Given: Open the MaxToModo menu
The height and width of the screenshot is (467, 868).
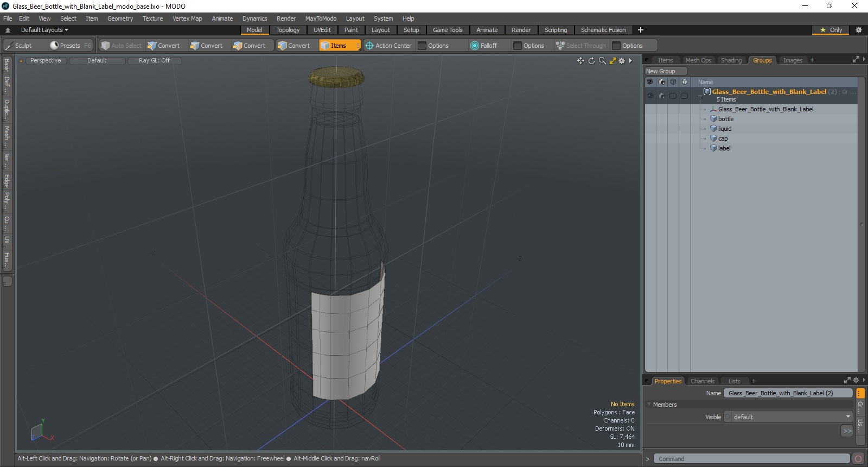Looking at the screenshot, I should [x=321, y=18].
